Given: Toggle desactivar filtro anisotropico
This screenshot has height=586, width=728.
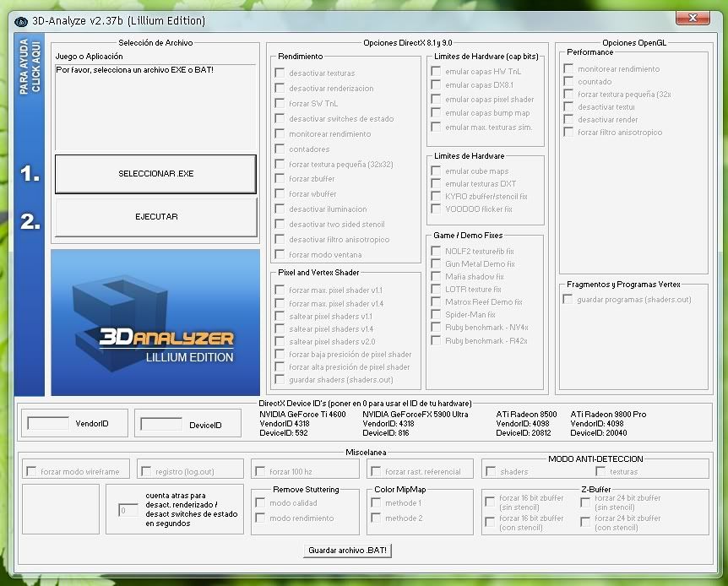Looking at the screenshot, I should point(280,239).
